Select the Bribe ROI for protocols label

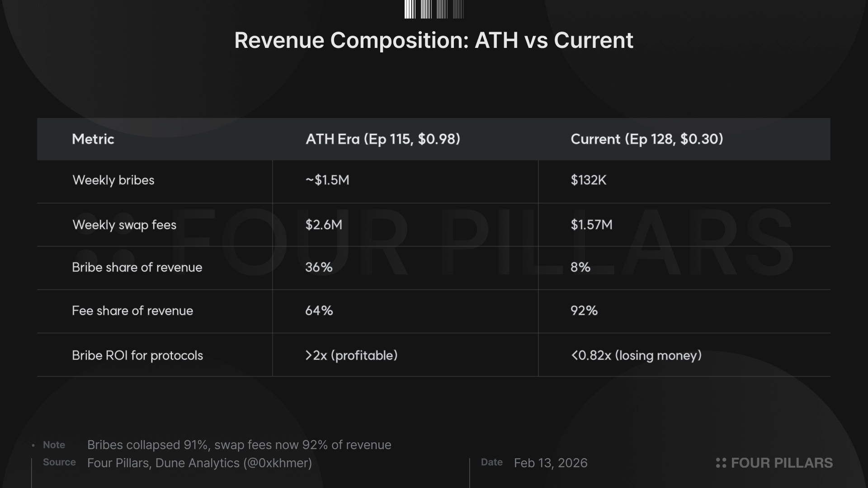tap(137, 356)
